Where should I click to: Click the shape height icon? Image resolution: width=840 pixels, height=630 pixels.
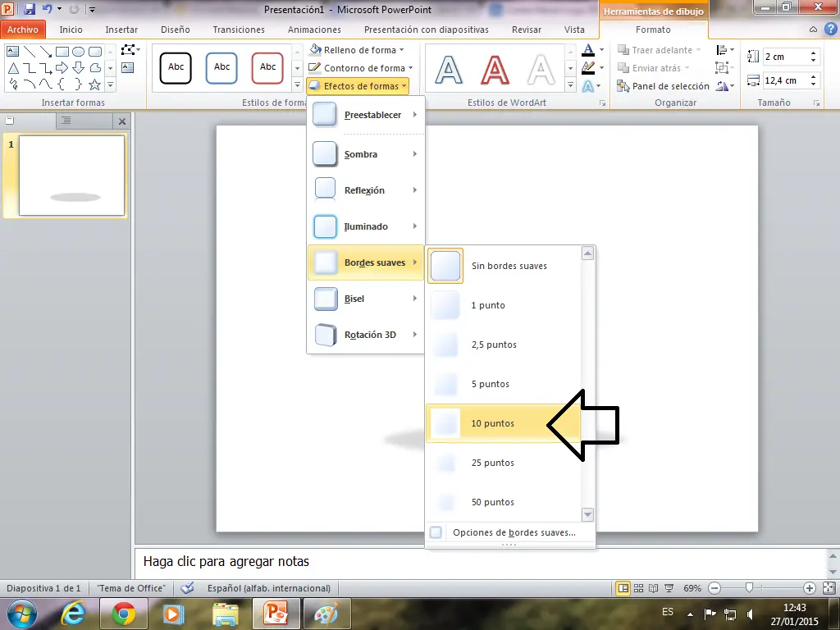(x=753, y=57)
